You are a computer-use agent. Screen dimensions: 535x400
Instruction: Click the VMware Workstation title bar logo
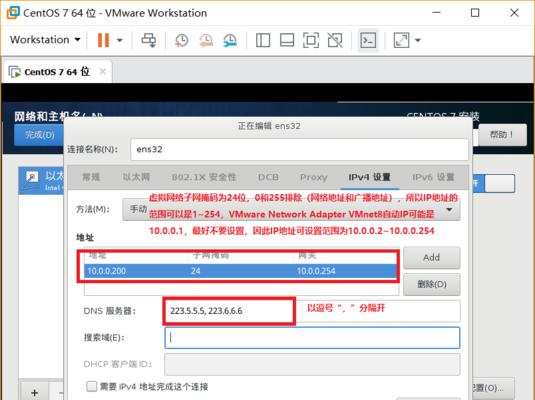pos(13,13)
